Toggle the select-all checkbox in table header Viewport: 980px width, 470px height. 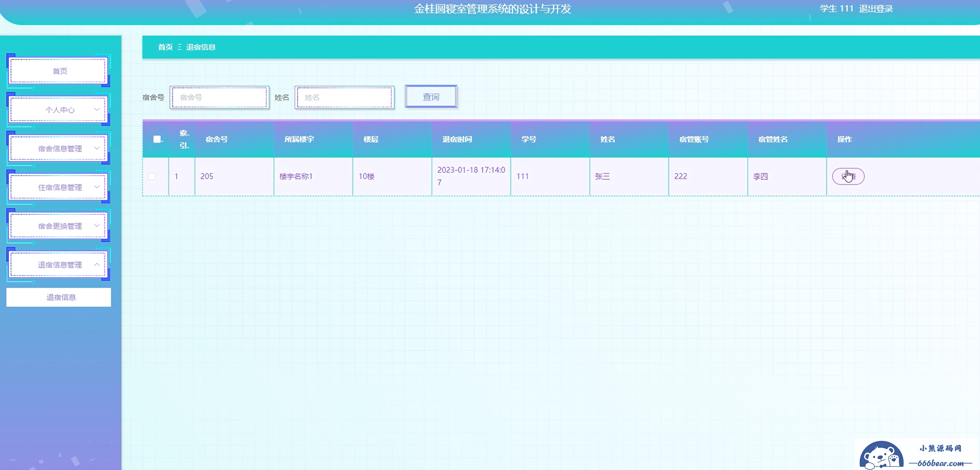pyautogui.click(x=157, y=139)
